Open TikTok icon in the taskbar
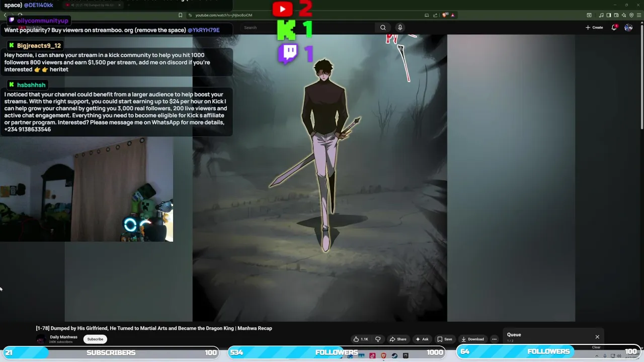Viewport: 644px width, 362px height. pyautogui.click(x=372, y=355)
